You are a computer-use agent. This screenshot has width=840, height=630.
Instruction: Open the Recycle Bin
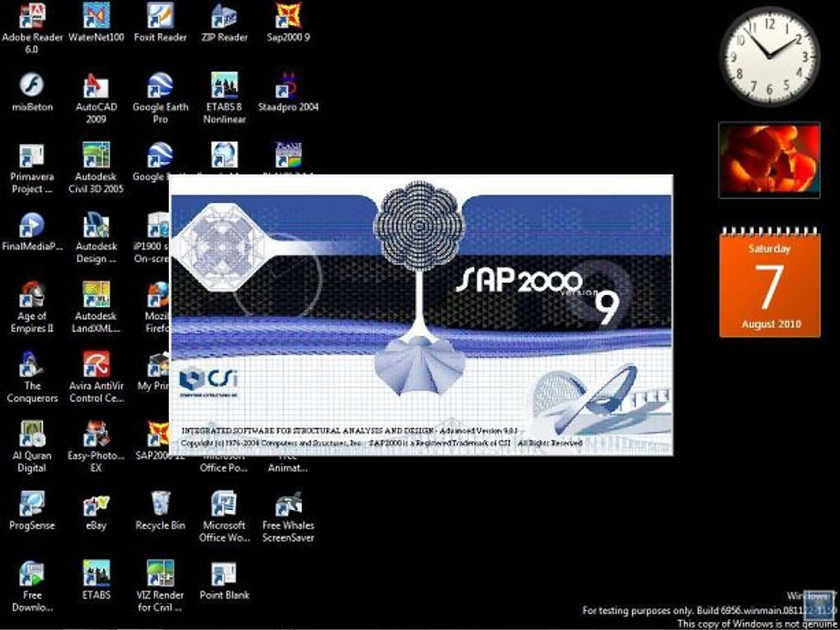[x=160, y=511]
